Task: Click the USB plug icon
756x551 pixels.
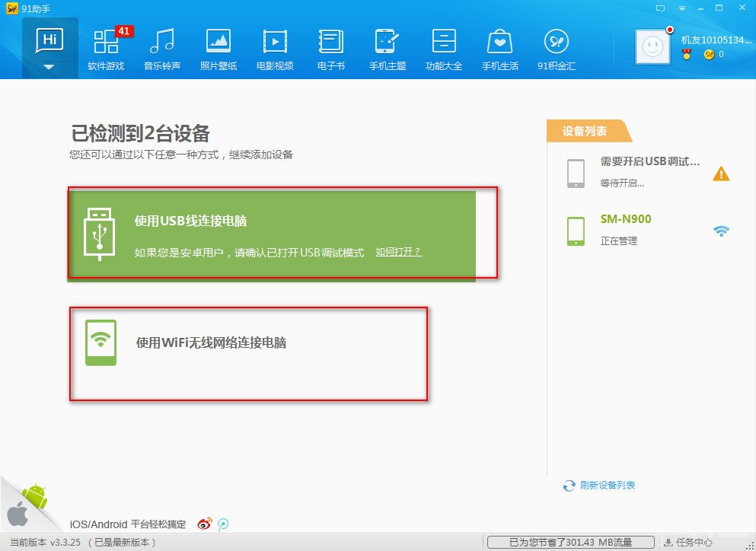Action: pos(99,234)
